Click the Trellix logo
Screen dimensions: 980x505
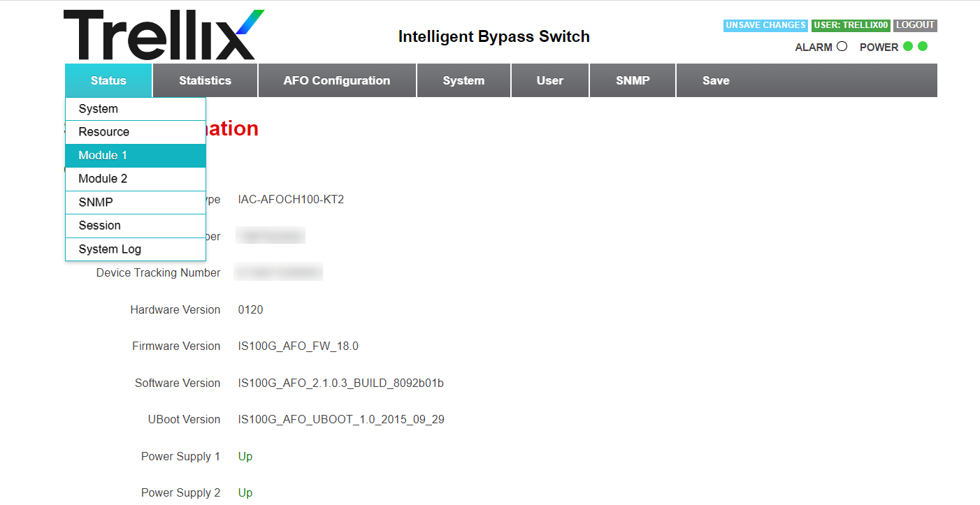(164, 35)
